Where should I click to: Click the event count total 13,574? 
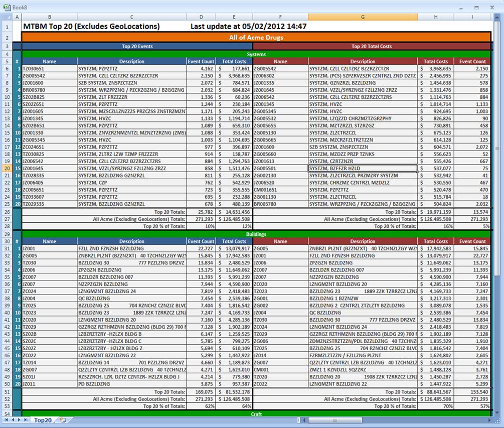click(x=472, y=212)
